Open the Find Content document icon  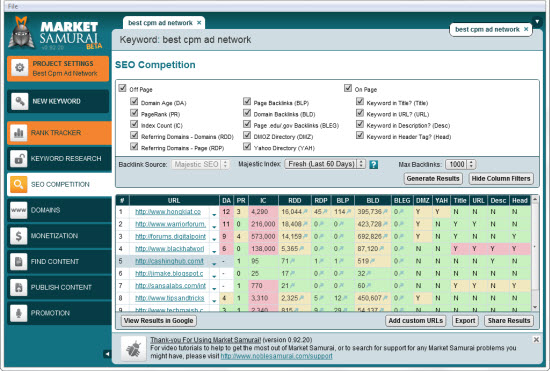coord(19,262)
